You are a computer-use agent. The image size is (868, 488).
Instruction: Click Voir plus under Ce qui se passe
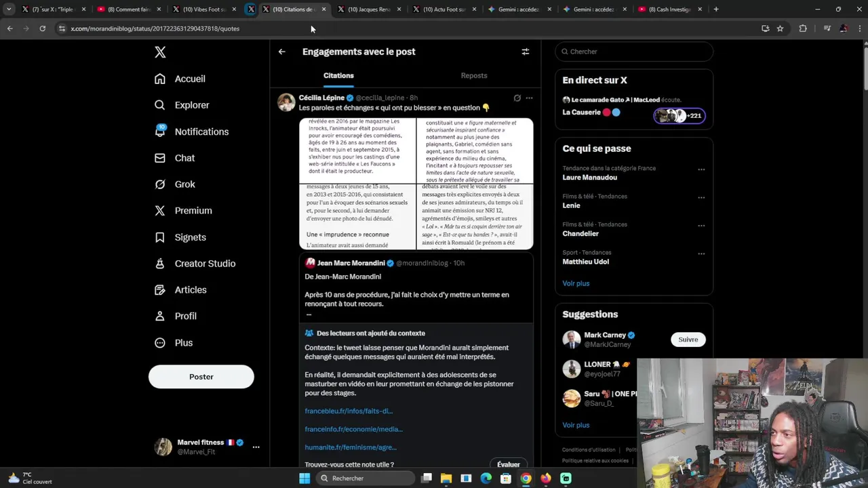point(576,283)
